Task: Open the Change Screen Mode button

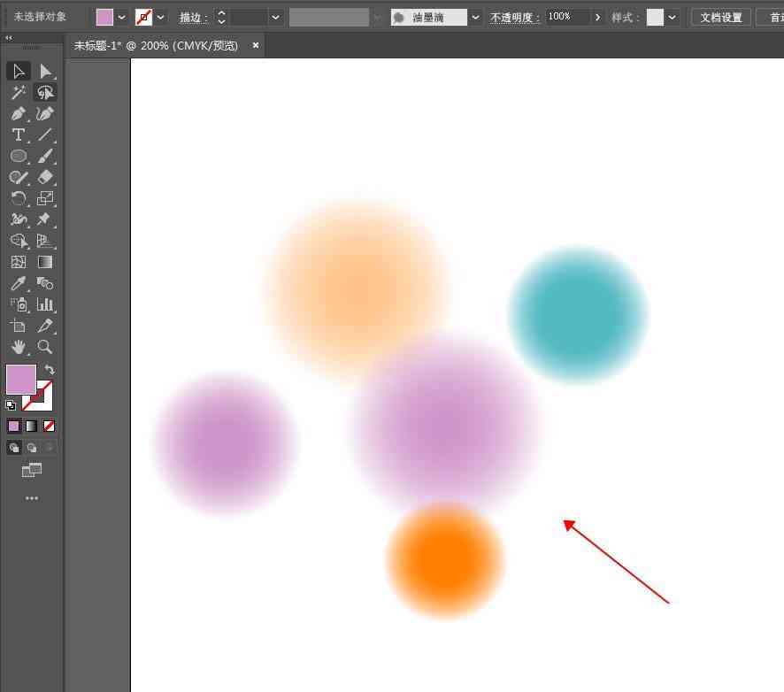Action: (32, 471)
